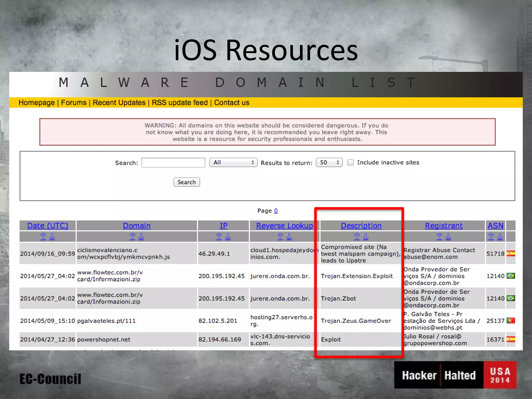Open Contact us menu item

232,103
